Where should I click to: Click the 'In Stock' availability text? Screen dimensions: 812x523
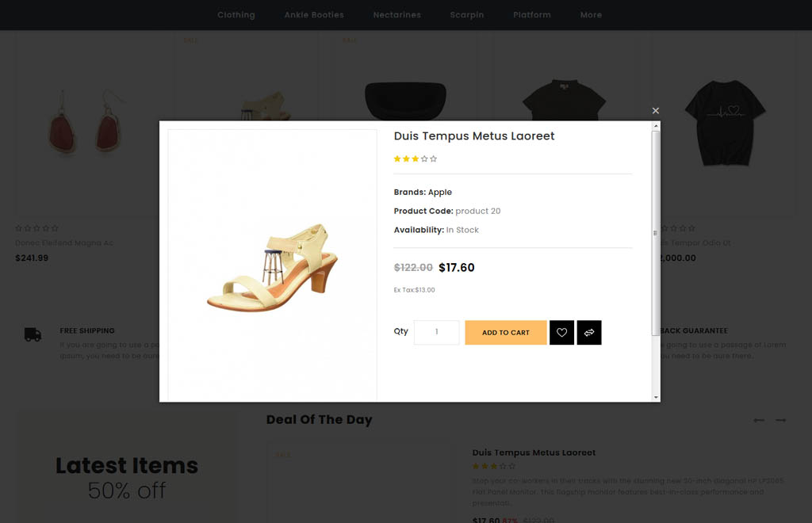tap(462, 230)
